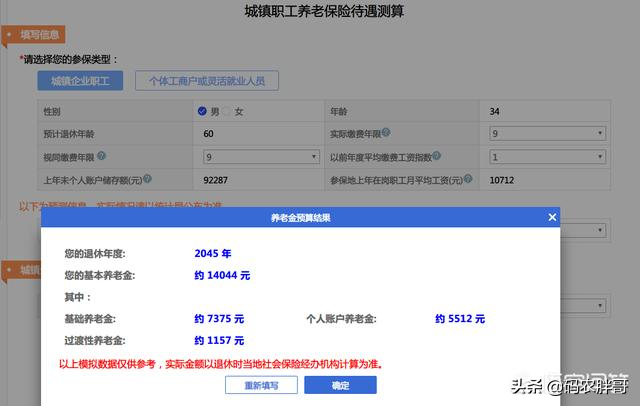This screenshot has width=640, height=406.
Task: Click the basic pension value 约 14044 元
Action: pyautogui.click(x=222, y=275)
